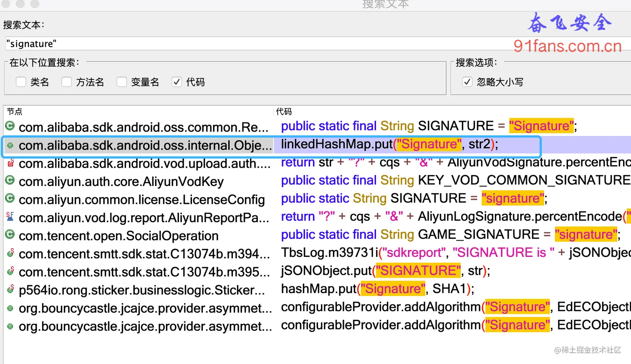
Task: Select the com.aliyun.vod.log.report.AliyunReportPa... result
Action: (x=144, y=218)
